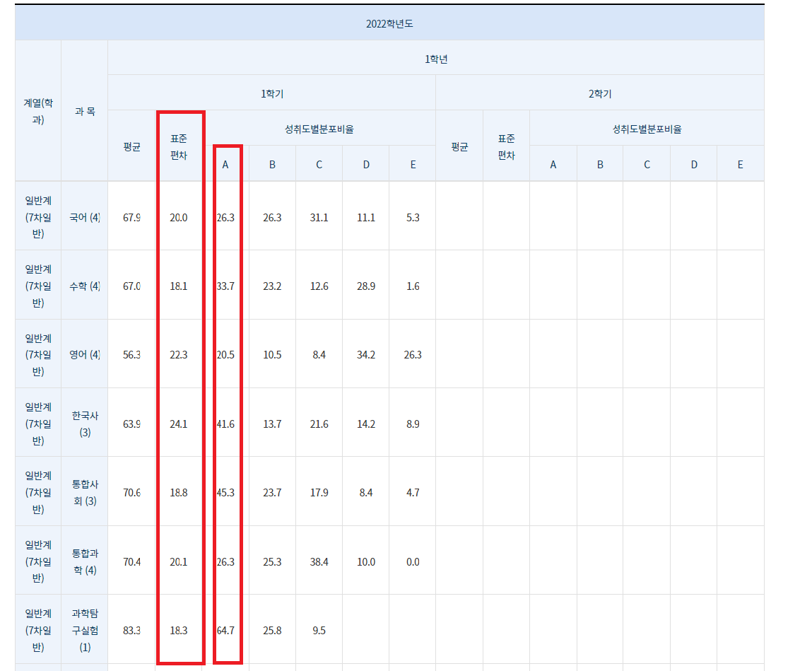Click the 1학기 column header
This screenshot has height=671, width=812.
tap(271, 93)
